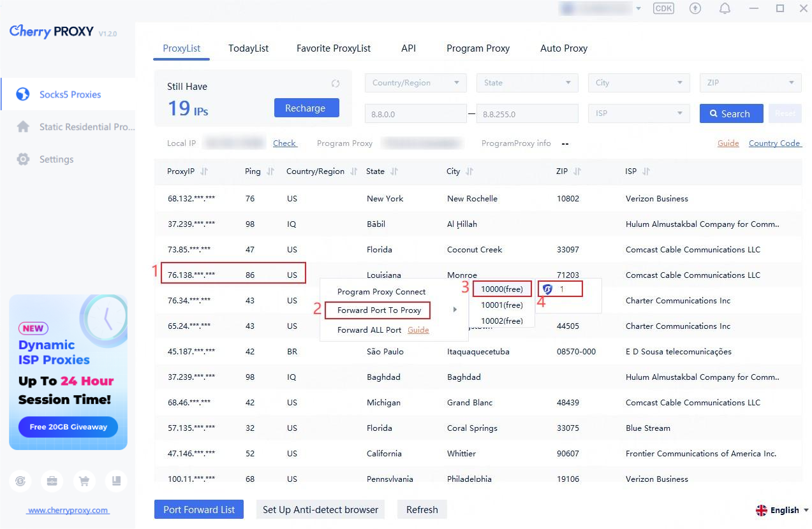Open the shopping cart icon

pos(85,481)
